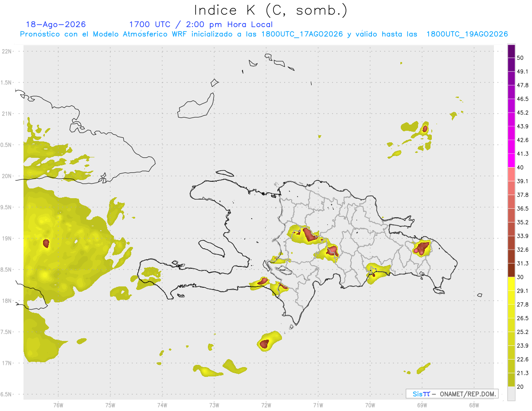This screenshot has width=532, height=411.
Task: Click the '46.5' color scale label
Action: [523, 99]
